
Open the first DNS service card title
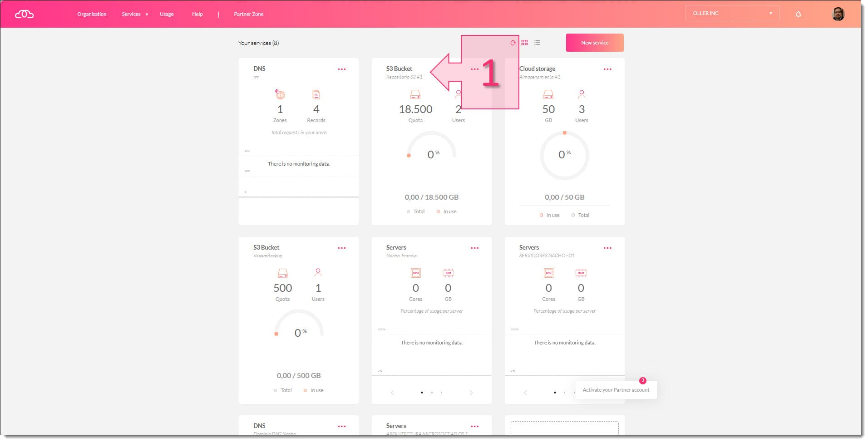click(259, 69)
